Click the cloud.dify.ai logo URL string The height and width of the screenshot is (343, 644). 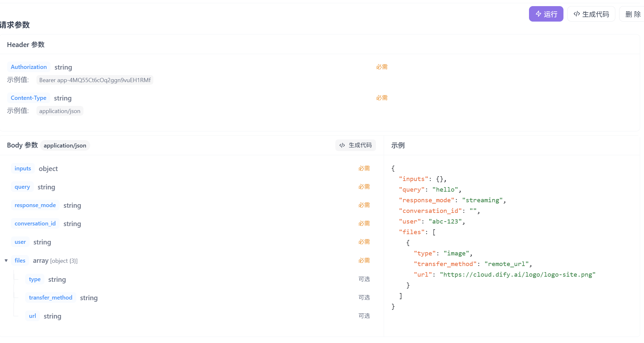(518, 275)
